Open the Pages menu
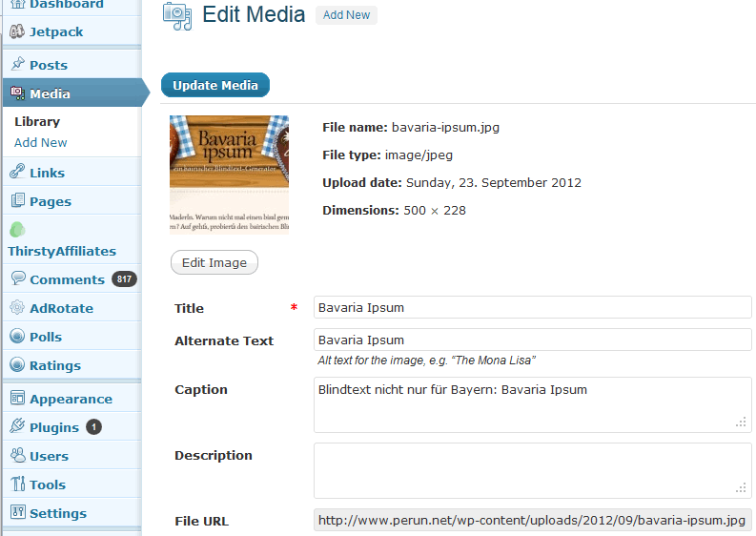This screenshot has width=756, height=536. coord(51,201)
